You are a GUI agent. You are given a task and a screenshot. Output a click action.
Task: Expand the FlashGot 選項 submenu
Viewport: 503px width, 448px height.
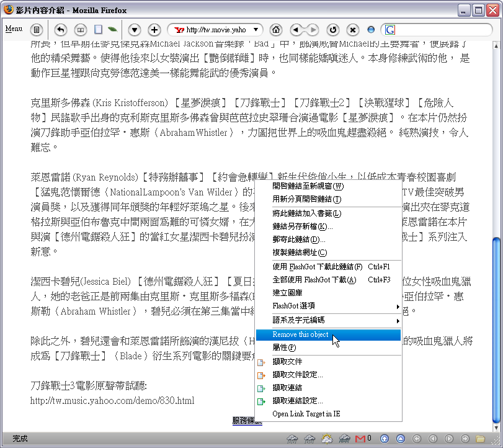tap(335, 306)
